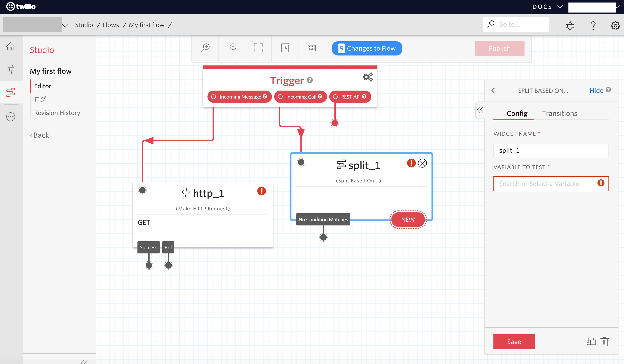Expand the DOCS dropdown in the header
Image resolution: width=624 pixels, height=364 pixels.
pyautogui.click(x=548, y=7)
